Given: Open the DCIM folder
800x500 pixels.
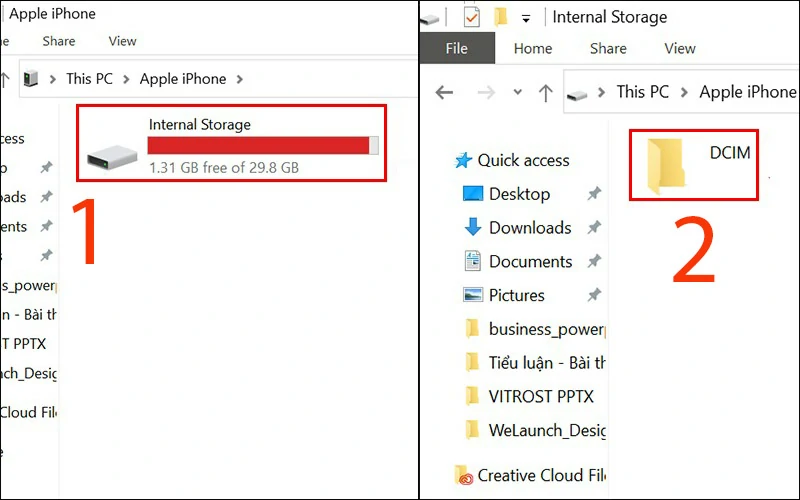Looking at the screenshot, I should (x=693, y=165).
